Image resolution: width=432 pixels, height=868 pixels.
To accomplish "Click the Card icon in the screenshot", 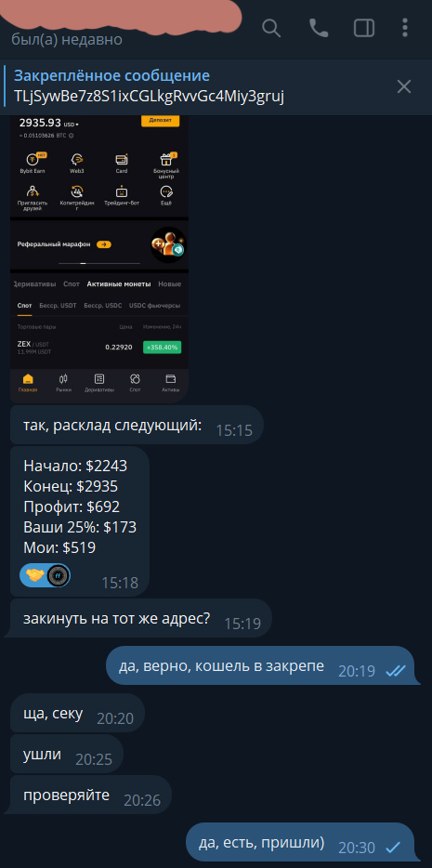I will 122,160.
